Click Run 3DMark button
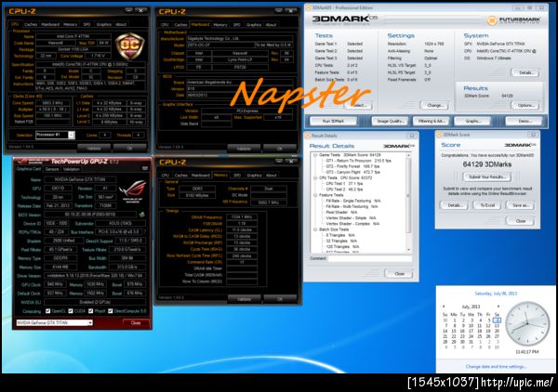The width and height of the screenshot is (558, 392). point(333,121)
